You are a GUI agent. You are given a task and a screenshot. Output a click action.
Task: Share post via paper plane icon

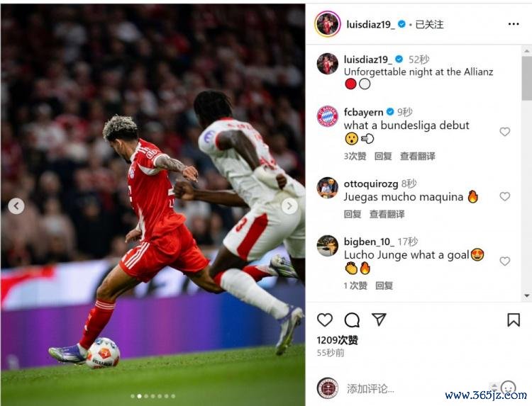pos(379,320)
